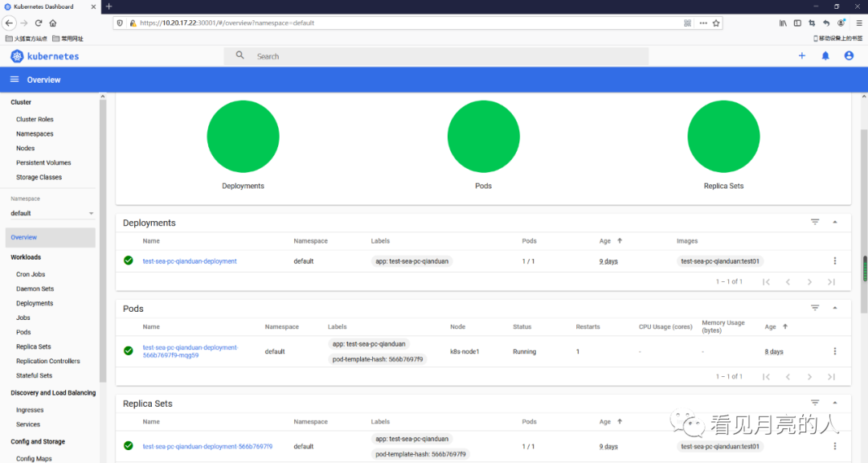Open Nodes in sidebar
Screen dimensions: 868x463
26,148
